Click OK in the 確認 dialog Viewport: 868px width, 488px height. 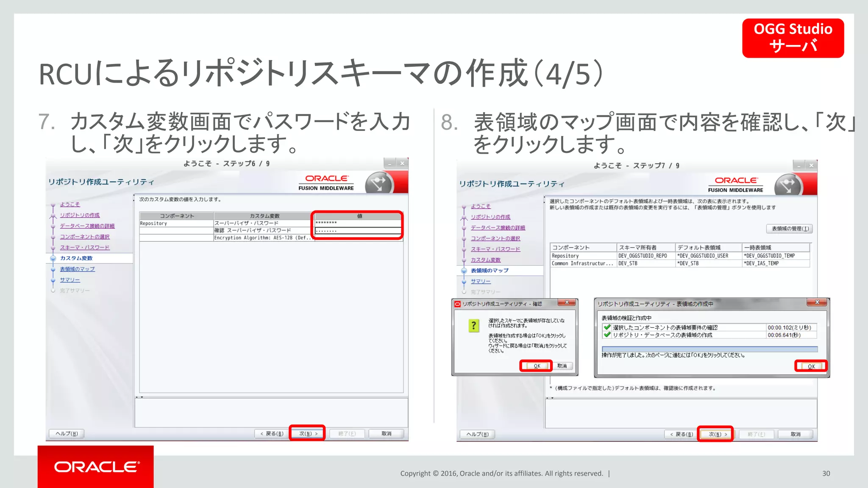click(x=536, y=366)
